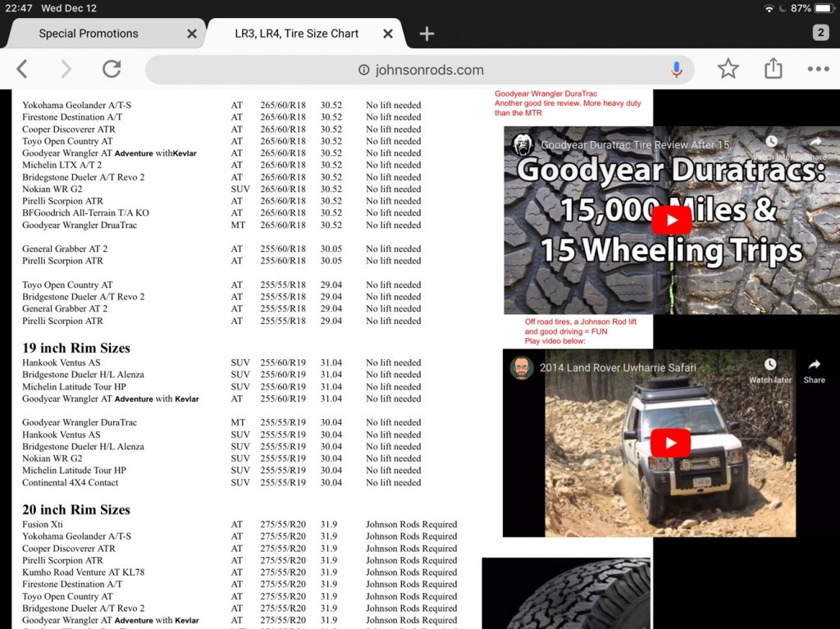Open a new tab with the plus button
Screen dimensions: 840x629
[x=427, y=34]
